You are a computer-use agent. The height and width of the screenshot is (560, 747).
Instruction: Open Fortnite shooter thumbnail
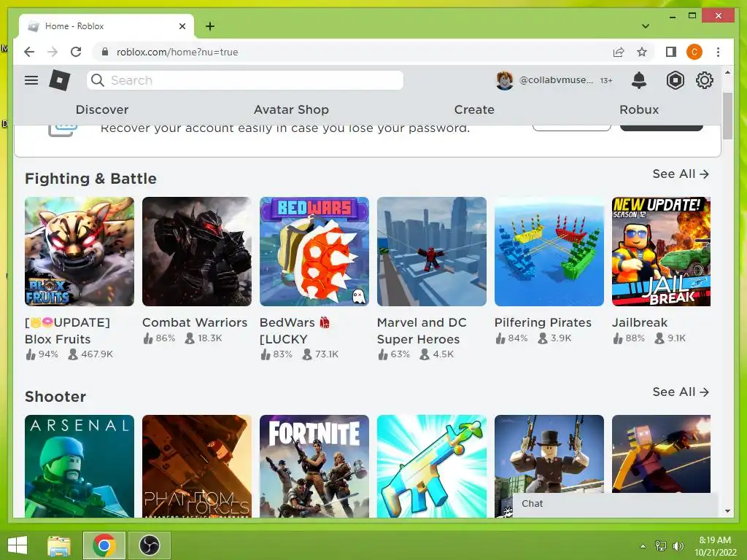click(314, 466)
